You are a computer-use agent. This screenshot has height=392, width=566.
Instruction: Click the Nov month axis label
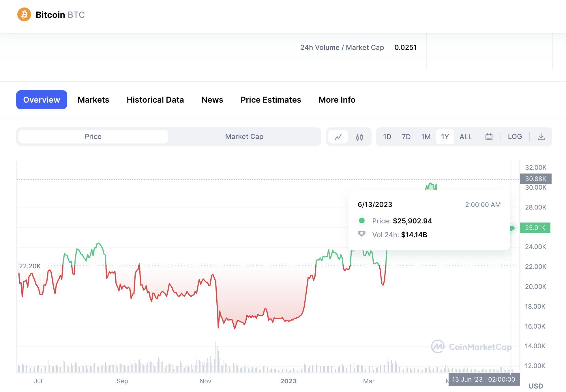pyautogui.click(x=205, y=381)
